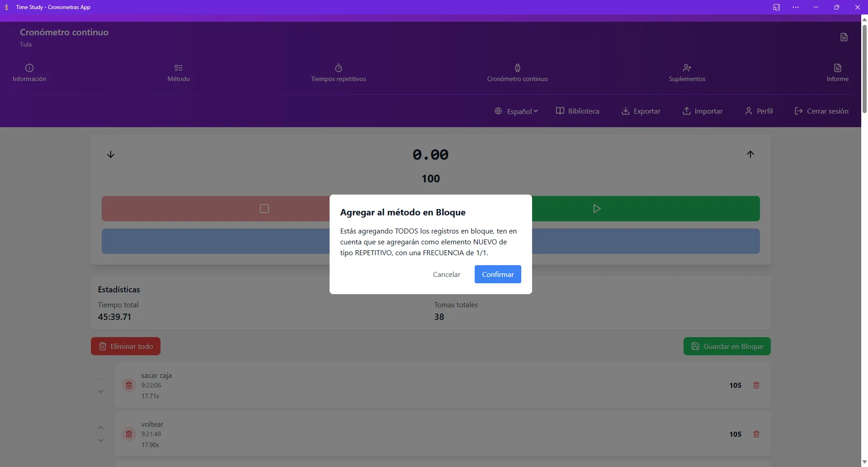Viewport: 868px width, 467px height.
Task: Open the Suplementos tab
Action: pyautogui.click(x=687, y=73)
